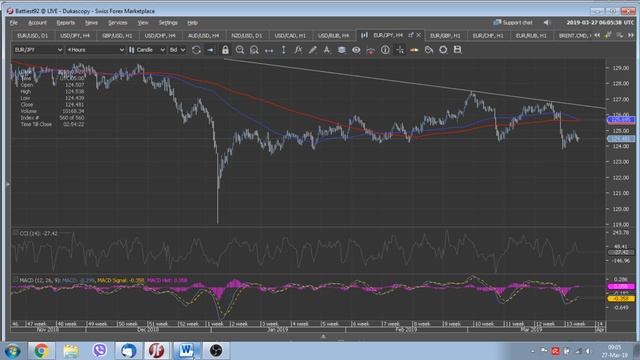
Task: Switch to the USD/JPY, H4 chart tab
Action: click(75, 36)
